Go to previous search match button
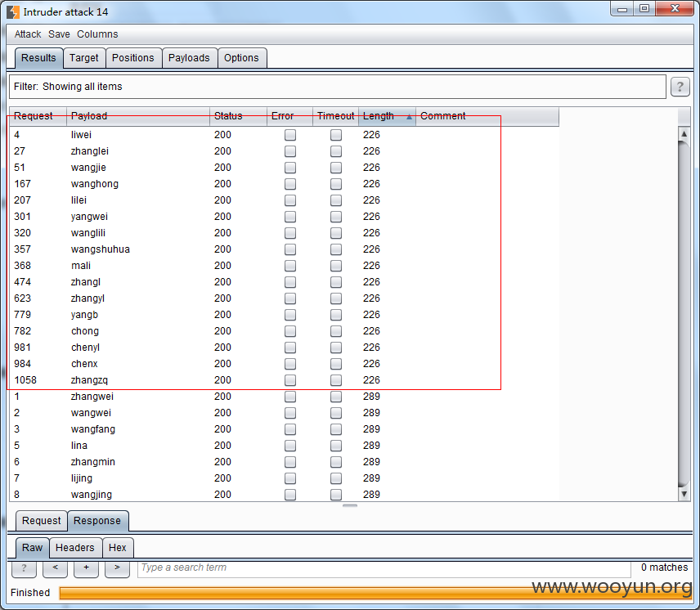This screenshot has height=610, width=700. click(x=55, y=568)
